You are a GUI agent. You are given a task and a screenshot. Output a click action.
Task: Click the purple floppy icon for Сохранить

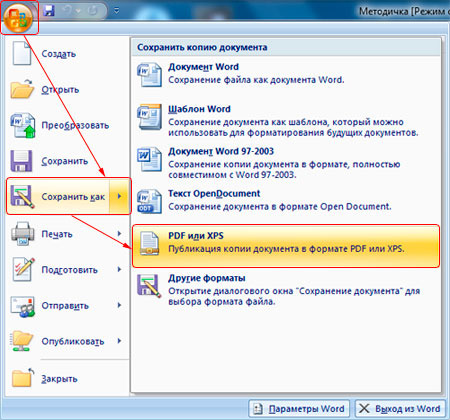tap(21, 161)
